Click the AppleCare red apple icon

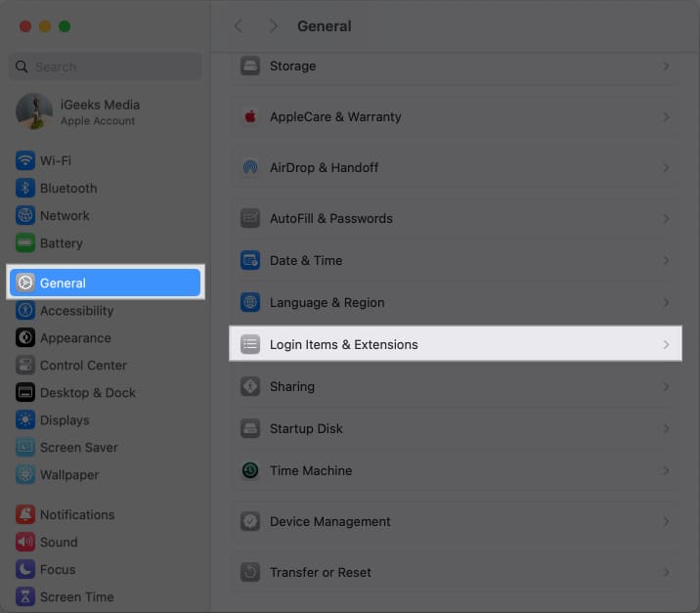point(250,117)
